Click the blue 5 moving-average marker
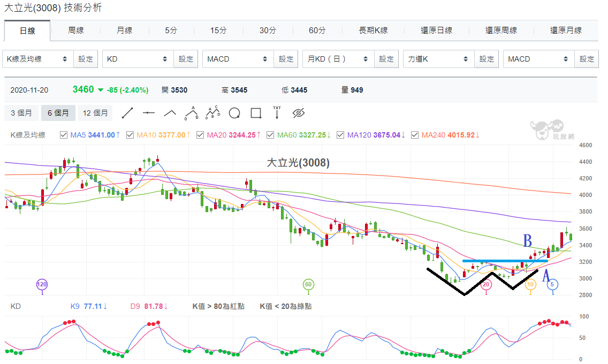The image size is (608, 364). (x=552, y=284)
